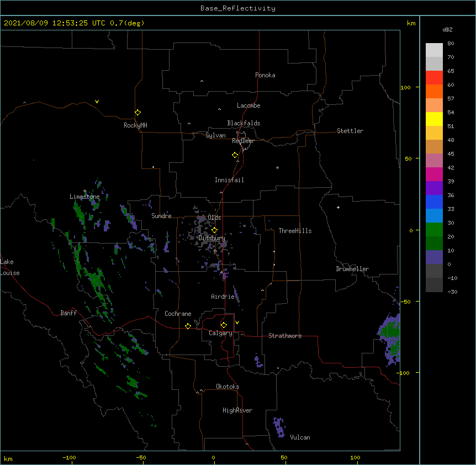Click the Vulcan label

tap(300, 437)
